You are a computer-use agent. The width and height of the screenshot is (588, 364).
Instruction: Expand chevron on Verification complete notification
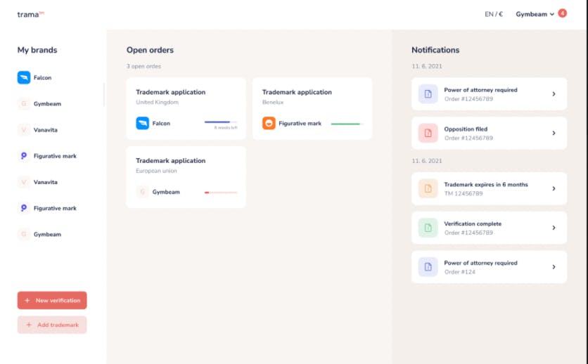pyautogui.click(x=554, y=228)
